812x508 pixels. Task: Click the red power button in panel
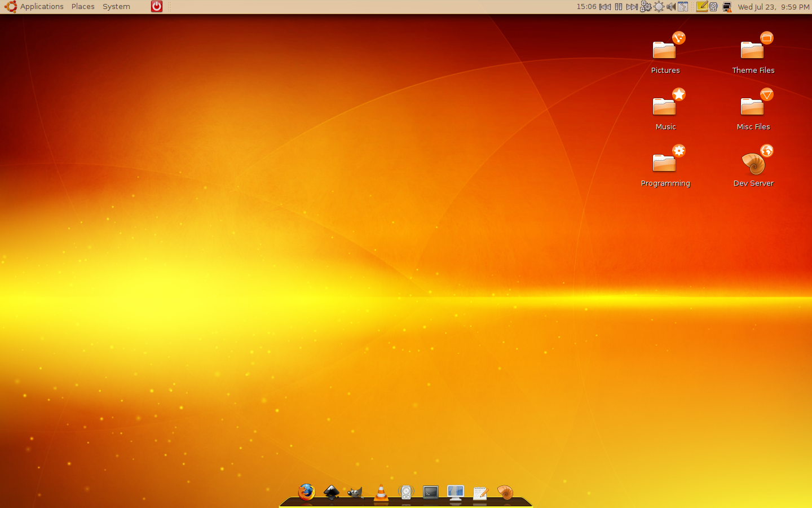[x=157, y=7]
